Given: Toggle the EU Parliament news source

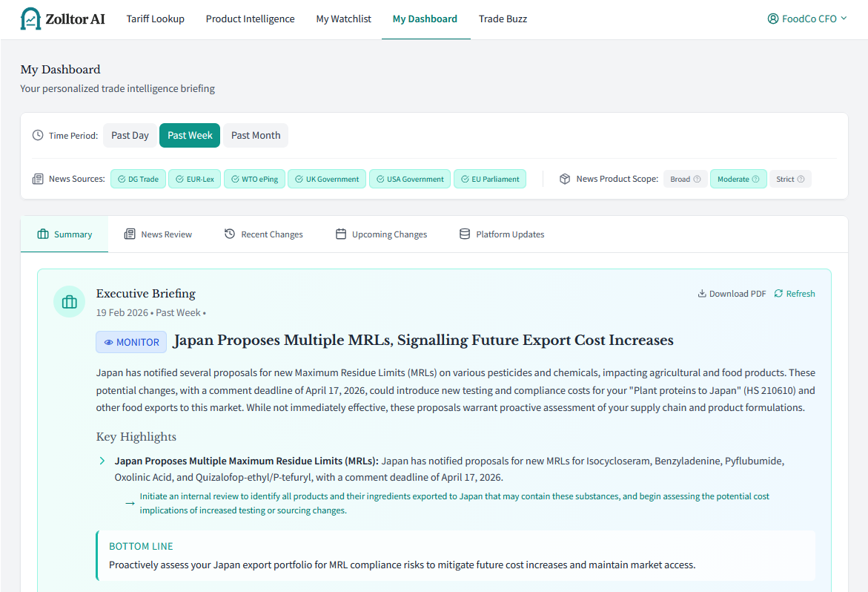Looking at the screenshot, I should click(x=490, y=179).
